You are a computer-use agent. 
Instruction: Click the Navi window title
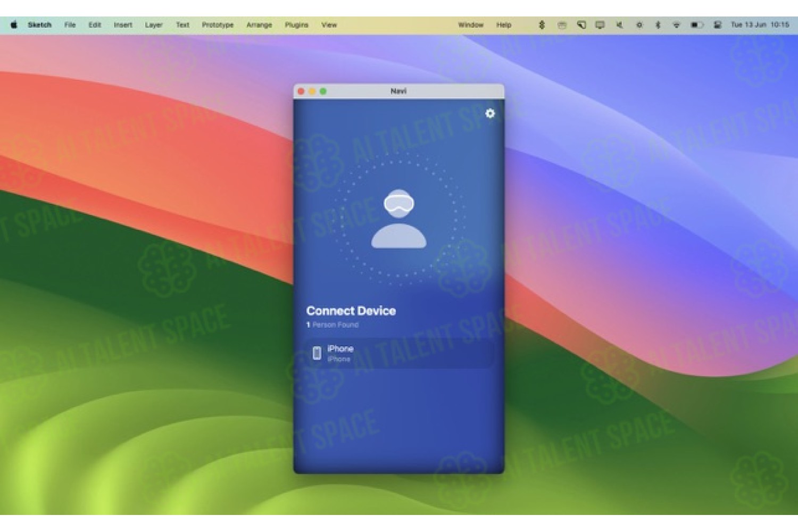(398, 91)
